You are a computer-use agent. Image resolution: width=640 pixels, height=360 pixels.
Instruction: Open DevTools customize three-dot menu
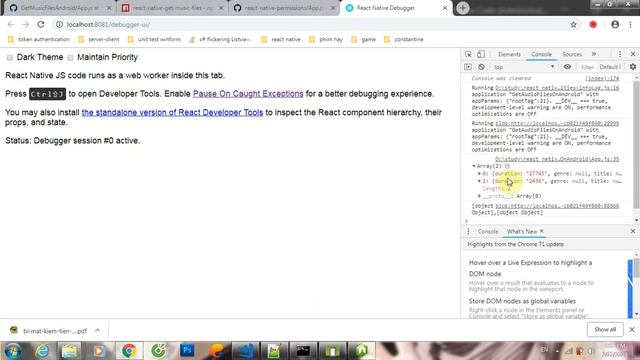pos(620,54)
